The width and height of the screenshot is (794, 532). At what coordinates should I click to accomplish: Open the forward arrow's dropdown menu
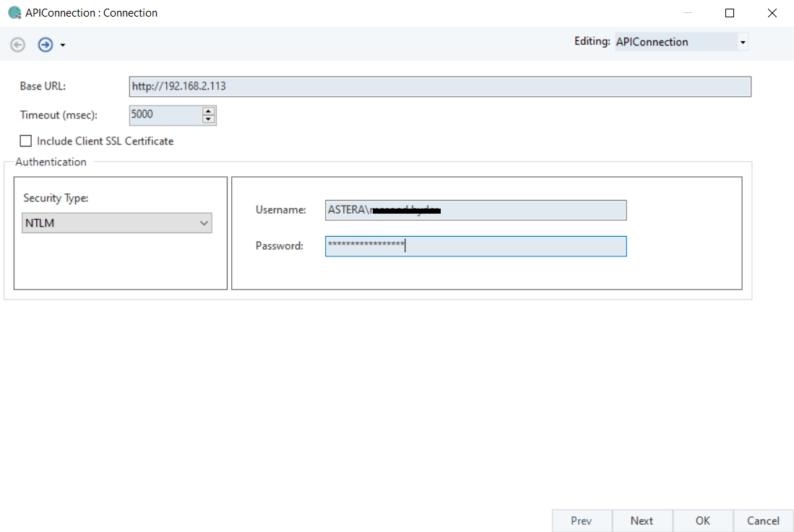coord(63,45)
